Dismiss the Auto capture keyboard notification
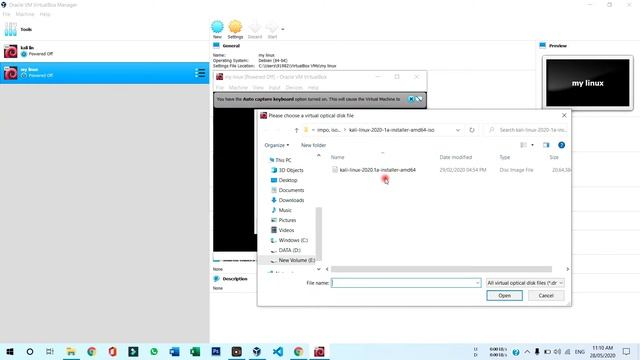The height and width of the screenshot is (360, 640). point(411,99)
